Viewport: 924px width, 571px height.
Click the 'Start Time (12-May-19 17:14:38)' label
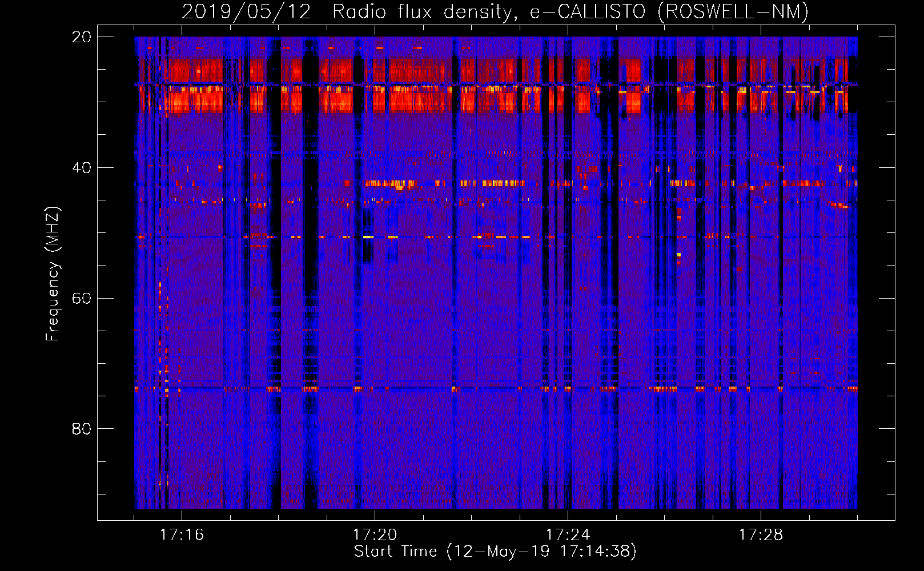coord(495,552)
